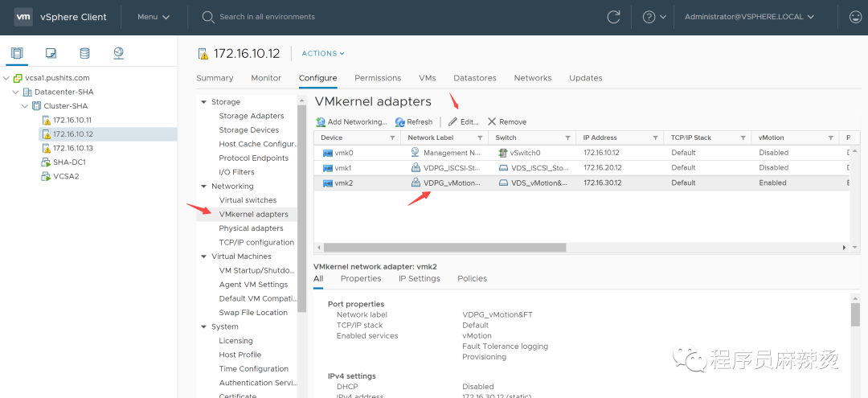The image size is (868, 398).
Task: Click the settings list vertical scrollbar
Action: click(x=301, y=209)
